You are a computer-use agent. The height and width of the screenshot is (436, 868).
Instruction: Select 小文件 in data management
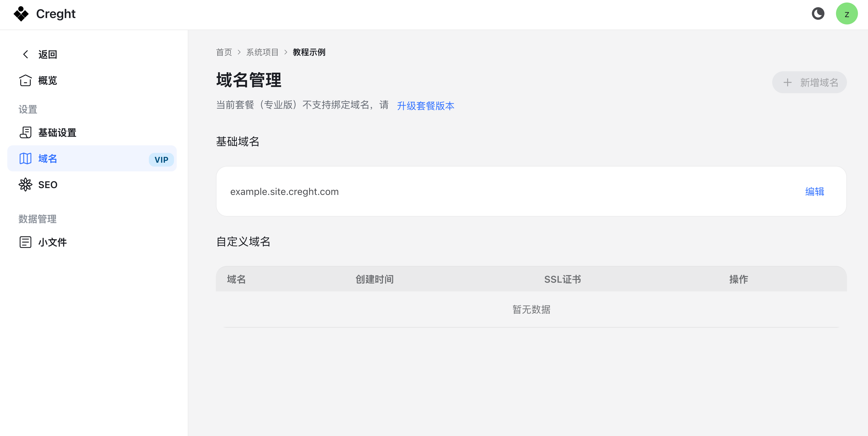[x=92, y=242]
